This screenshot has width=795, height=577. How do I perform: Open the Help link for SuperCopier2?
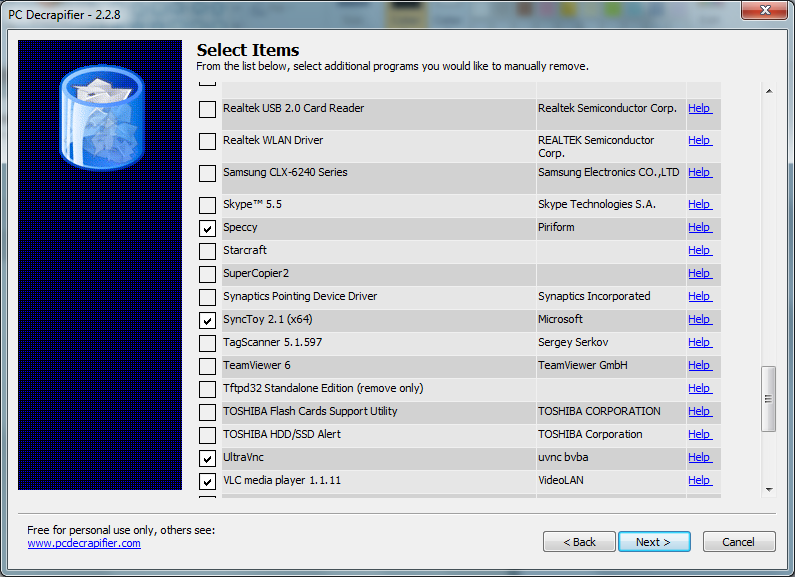(x=700, y=273)
